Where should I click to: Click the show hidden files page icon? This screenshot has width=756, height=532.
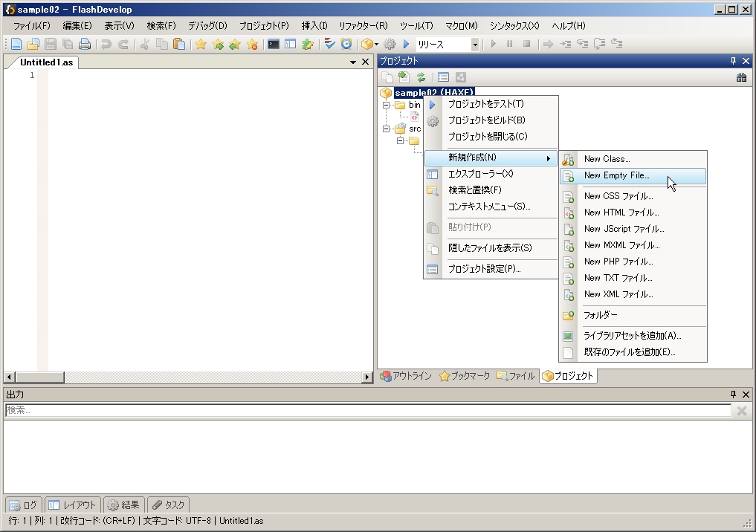(x=387, y=77)
